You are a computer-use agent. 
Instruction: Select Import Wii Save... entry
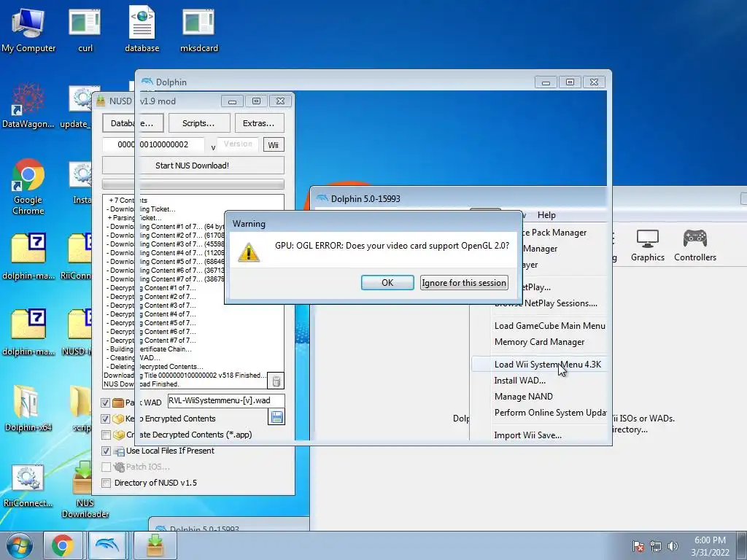coord(528,435)
